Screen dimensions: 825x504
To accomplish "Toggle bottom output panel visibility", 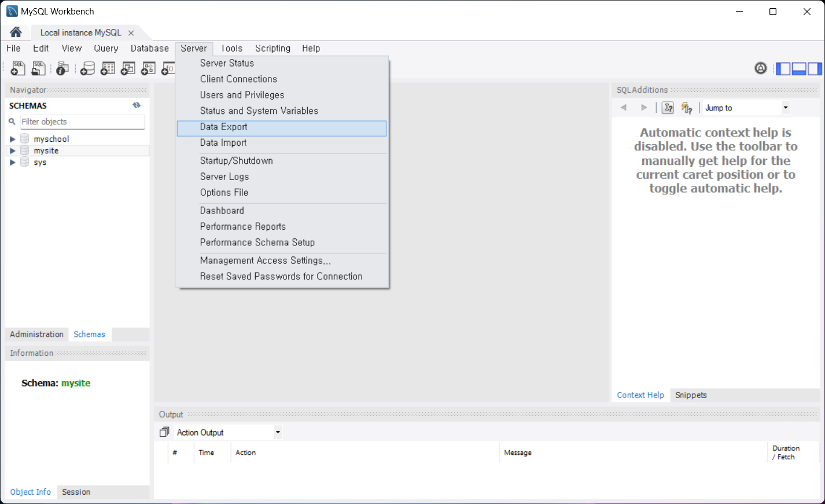I will (799, 68).
